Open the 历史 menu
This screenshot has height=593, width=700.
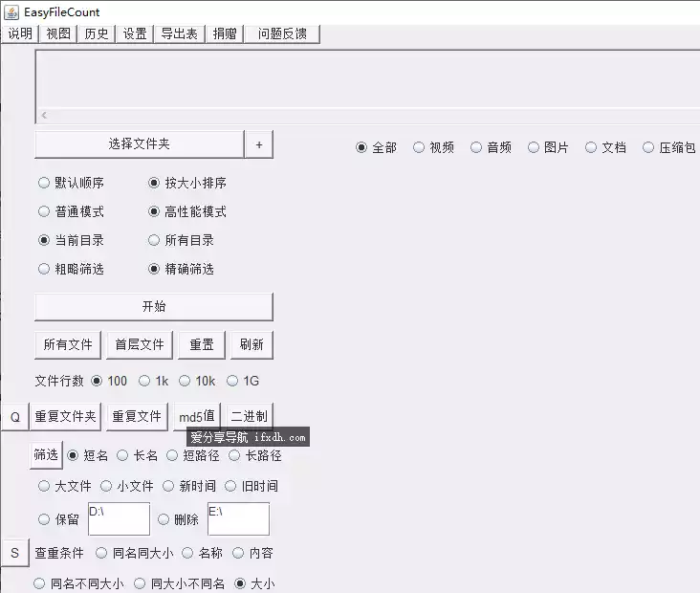click(97, 33)
